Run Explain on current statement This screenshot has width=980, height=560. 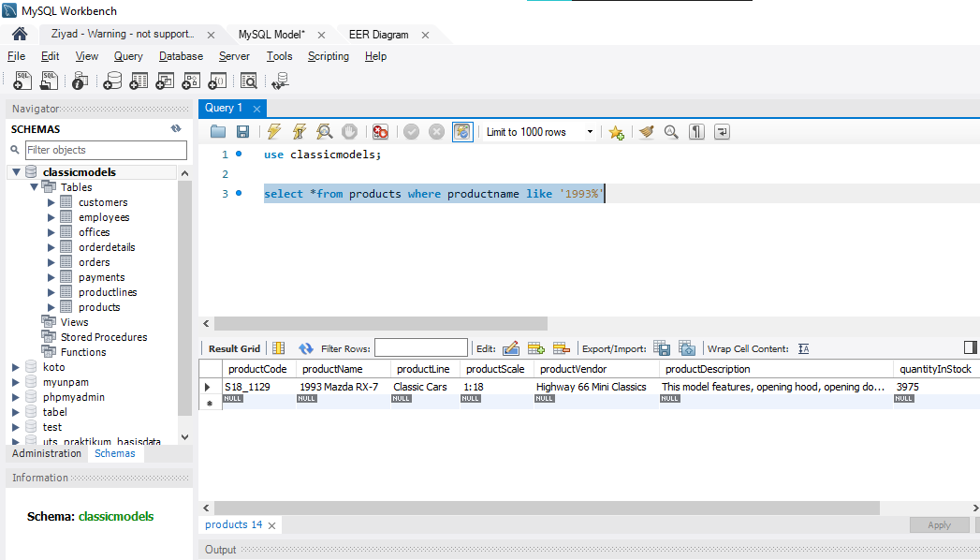[x=325, y=132]
